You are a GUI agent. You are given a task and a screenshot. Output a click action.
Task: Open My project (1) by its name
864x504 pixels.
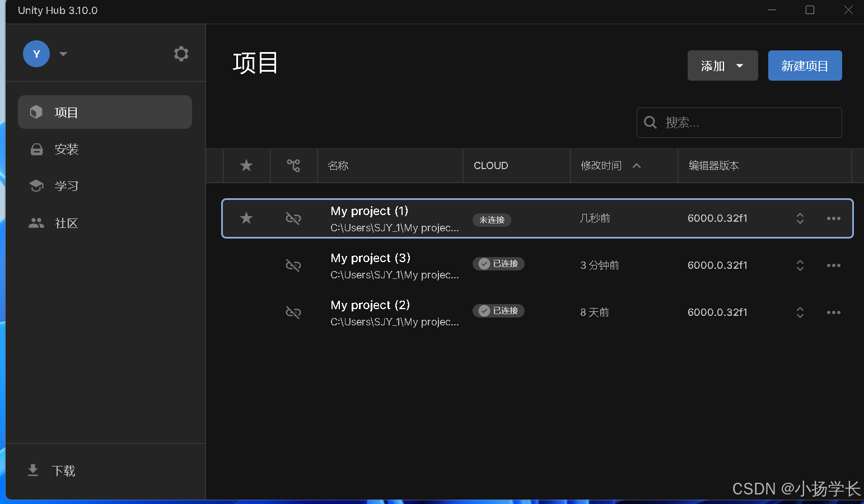(x=370, y=211)
